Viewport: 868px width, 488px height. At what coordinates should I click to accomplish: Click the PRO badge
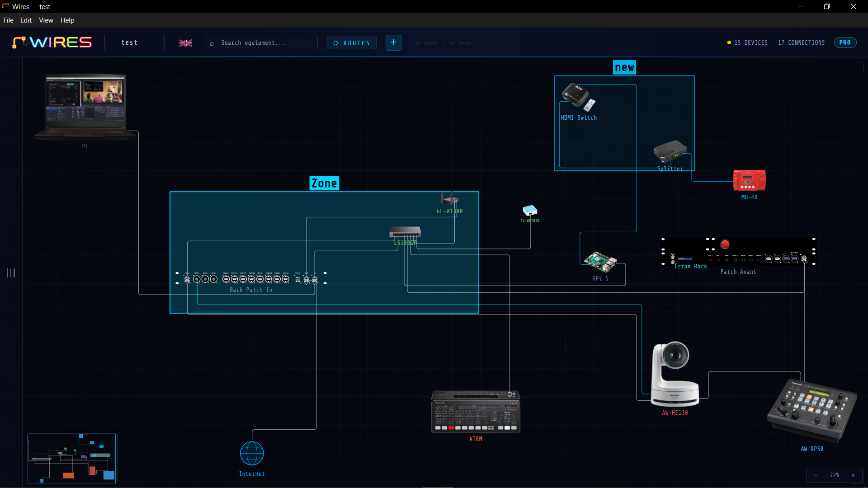845,42
